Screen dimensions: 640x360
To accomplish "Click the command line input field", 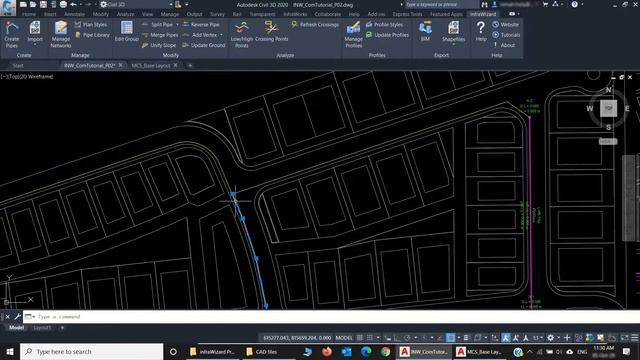I will click(331, 317).
